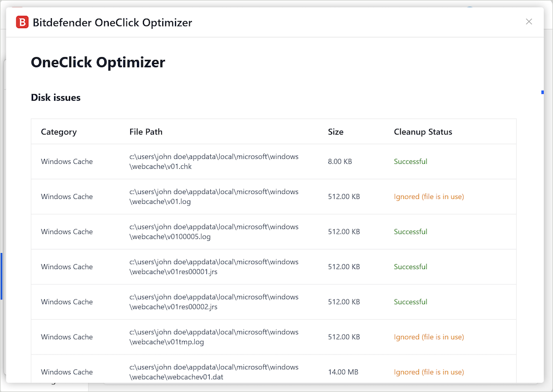Click Ignored status for v01.log
553x392 pixels.
click(x=429, y=196)
